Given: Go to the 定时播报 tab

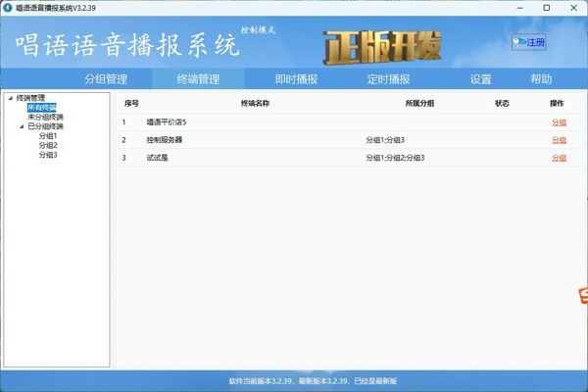Looking at the screenshot, I should pyautogui.click(x=388, y=79).
